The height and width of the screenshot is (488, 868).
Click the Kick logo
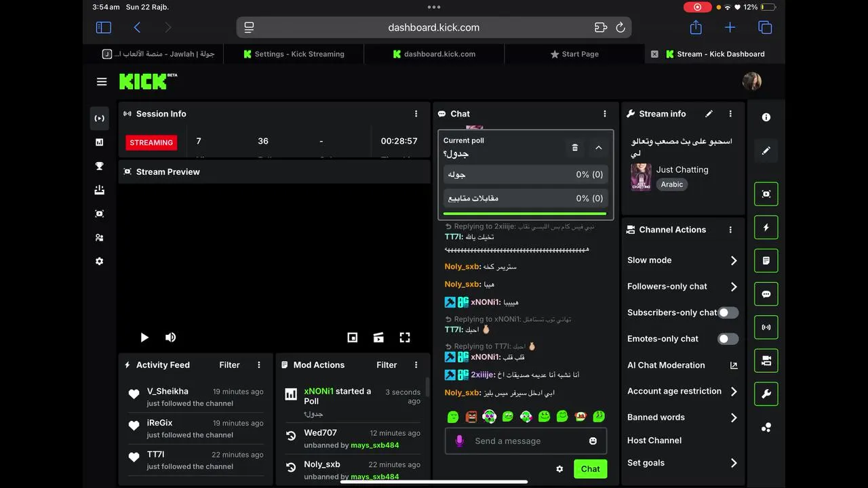pos(148,81)
